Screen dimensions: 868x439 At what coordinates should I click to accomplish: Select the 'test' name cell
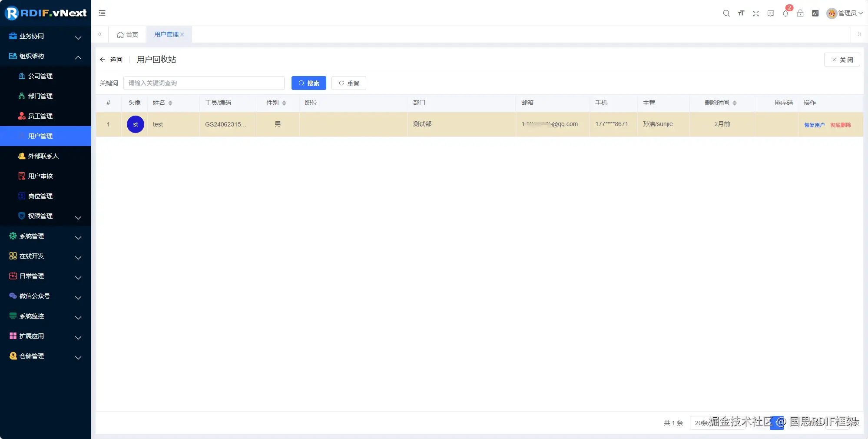174,124
